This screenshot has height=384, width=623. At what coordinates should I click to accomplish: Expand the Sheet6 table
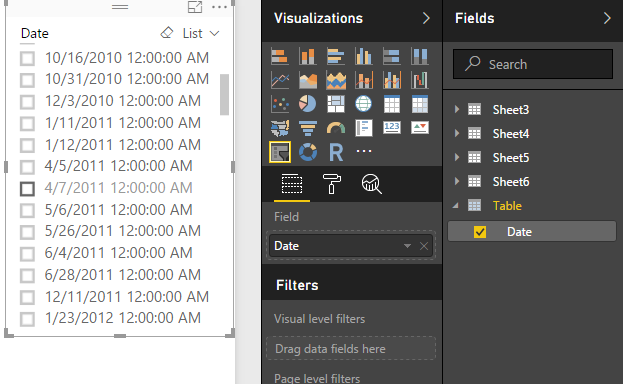457,181
